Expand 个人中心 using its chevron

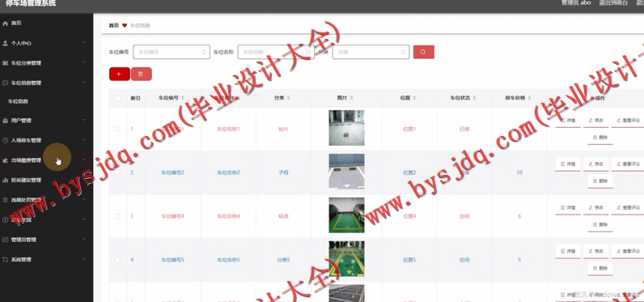(84, 43)
